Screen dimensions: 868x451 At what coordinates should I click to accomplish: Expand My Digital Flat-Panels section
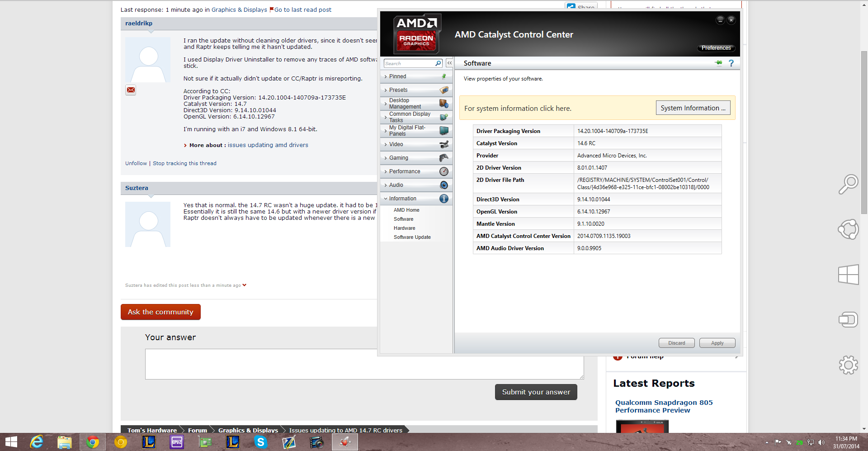416,131
